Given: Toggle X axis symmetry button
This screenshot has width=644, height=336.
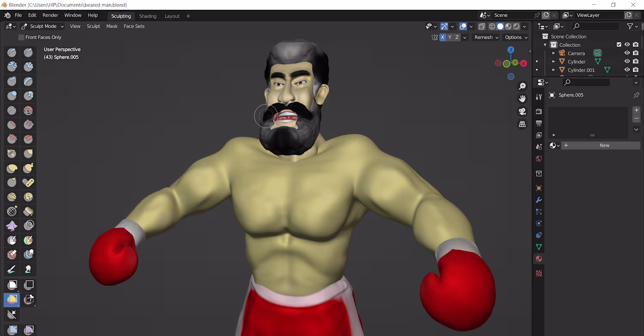Looking at the screenshot, I should (x=443, y=37).
